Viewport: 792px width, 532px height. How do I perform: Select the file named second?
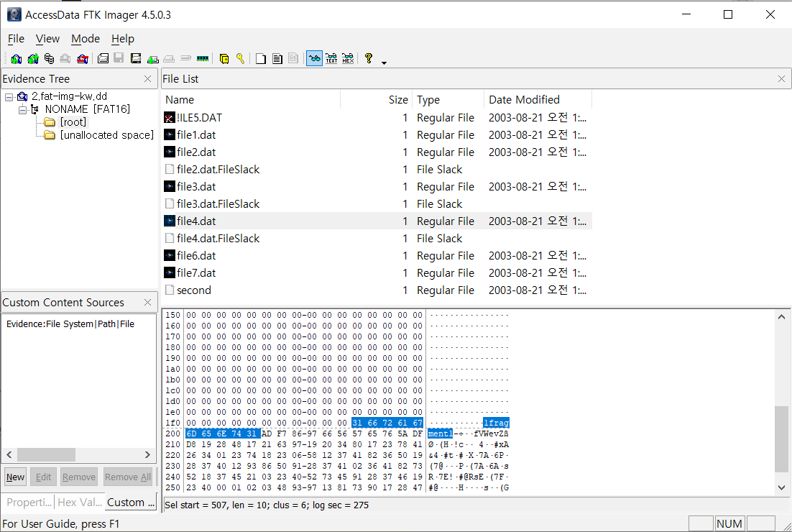194,290
